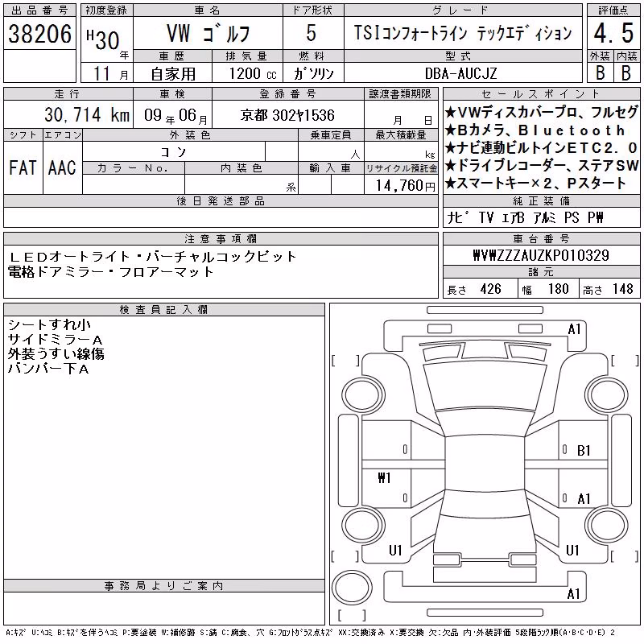Viewport: 644px width, 644px height.
Task: Select the ★ナビ連動ビルトインETC2.0 line
Action: (541, 148)
